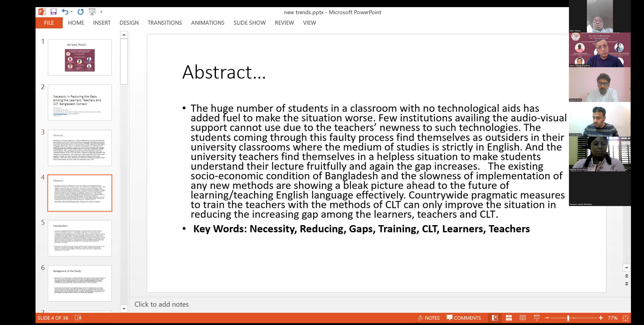Expand Customize Quick Access Toolbar dropdown
The image size is (644, 325).
[101, 12]
